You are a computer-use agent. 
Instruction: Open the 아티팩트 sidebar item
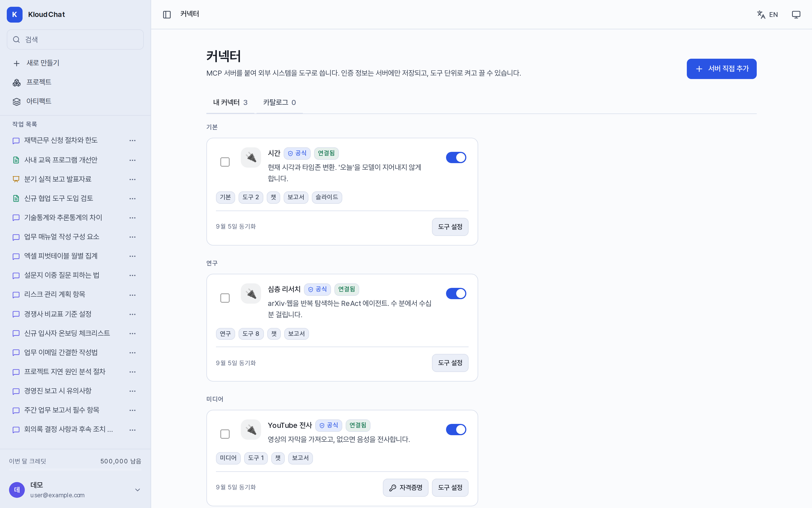click(x=75, y=101)
